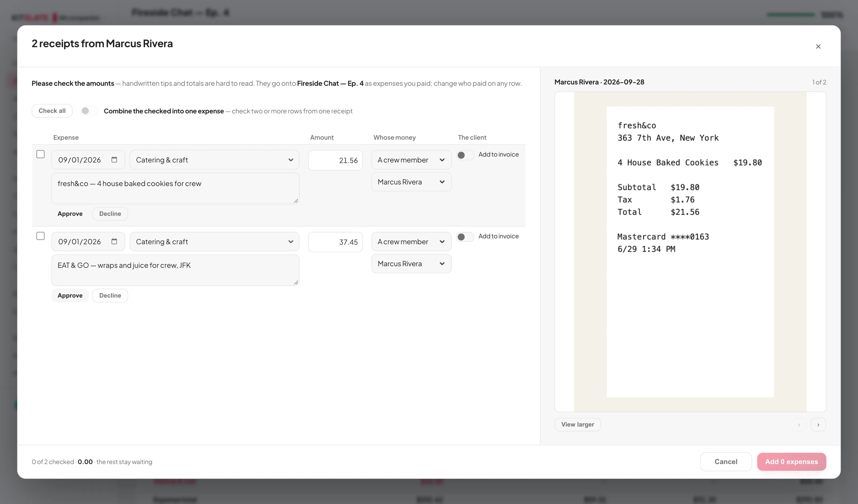The width and height of the screenshot is (858, 504).
Task: Decline the EAT & GO wraps expense
Action: tap(110, 295)
